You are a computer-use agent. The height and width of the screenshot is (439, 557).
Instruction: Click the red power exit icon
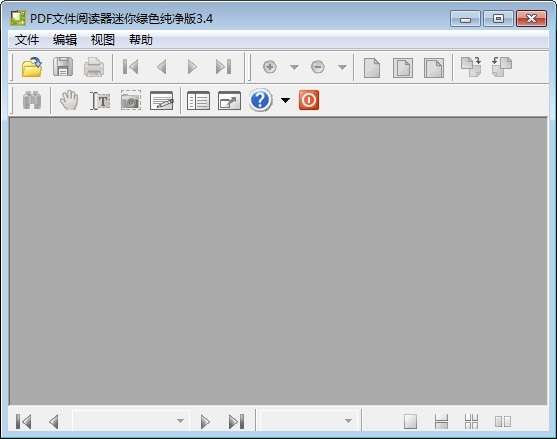(309, 100)
